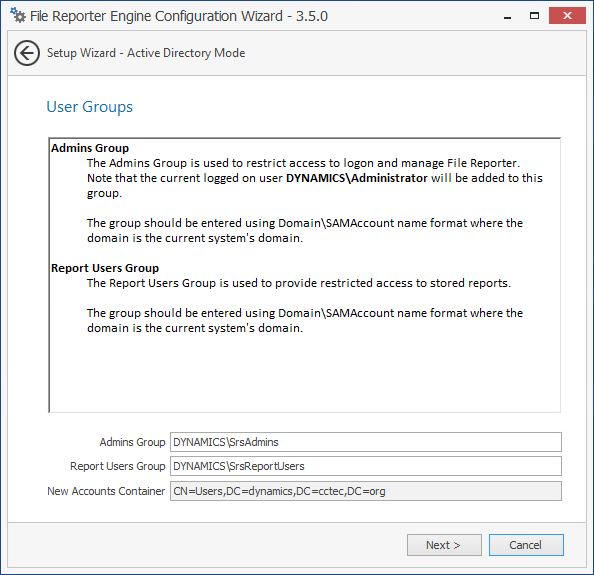
Task: Focus the Report Users Group text field
Action: coord(366,466)
